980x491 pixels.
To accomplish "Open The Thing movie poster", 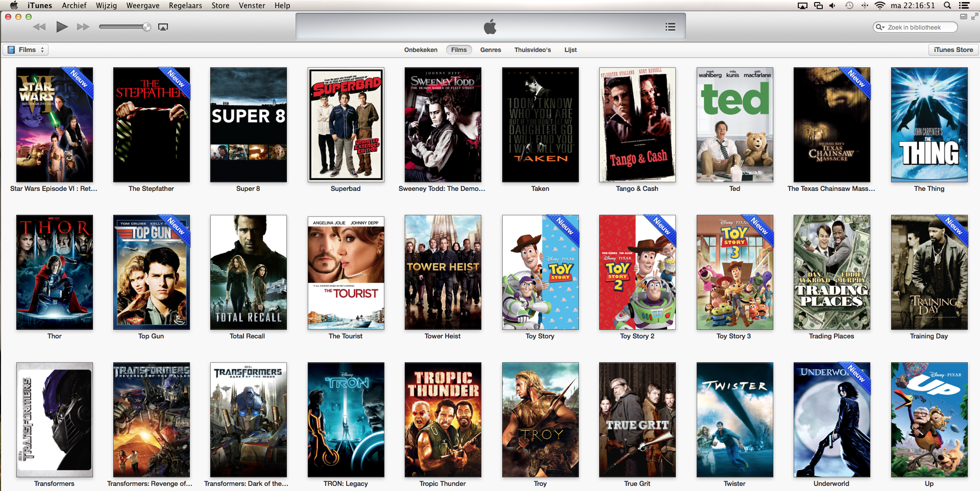I will point(929,125).
